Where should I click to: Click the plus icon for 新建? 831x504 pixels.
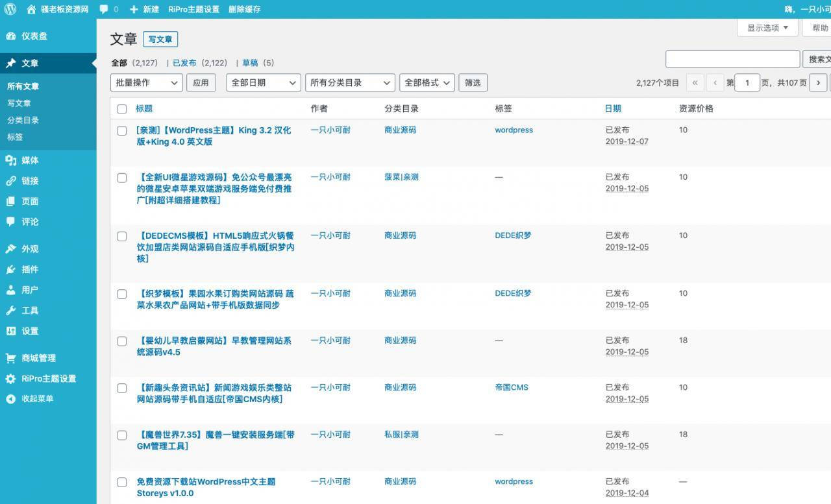coord(134,10)
